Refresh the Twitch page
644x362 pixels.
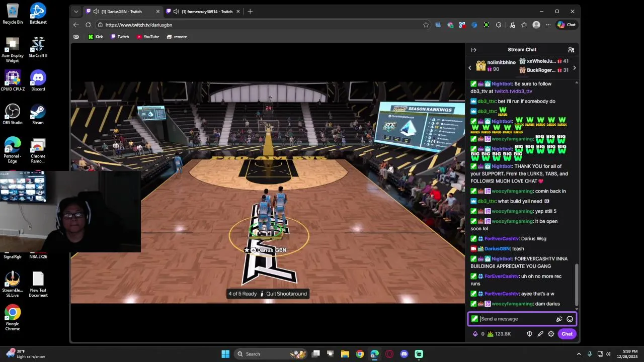coord(88,25)
